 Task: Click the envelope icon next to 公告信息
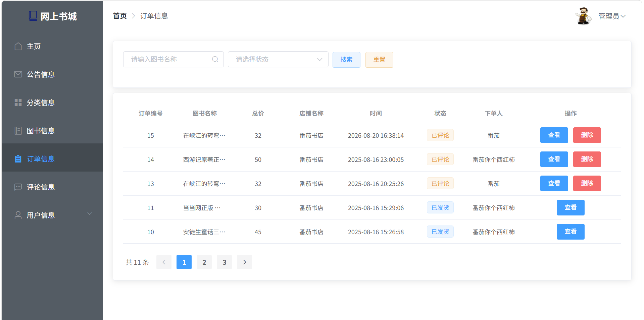pyautogui.click(x=18, y=74)
